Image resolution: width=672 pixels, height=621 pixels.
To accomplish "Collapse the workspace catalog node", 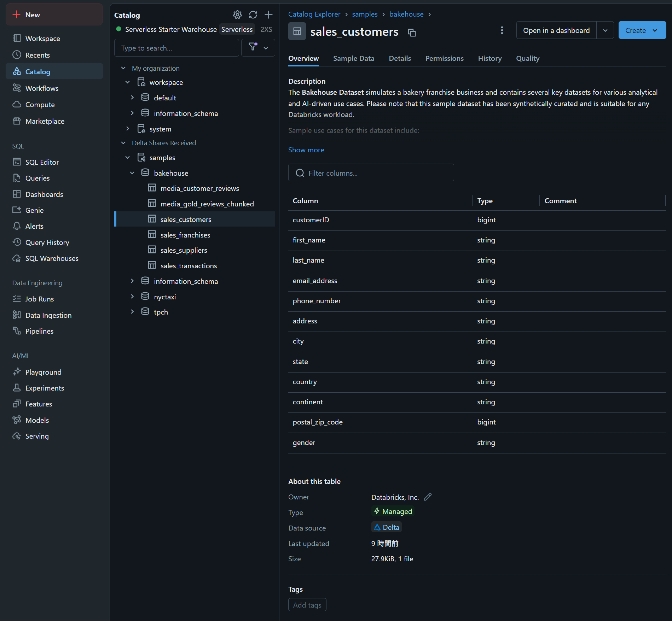I will point(128,82).
